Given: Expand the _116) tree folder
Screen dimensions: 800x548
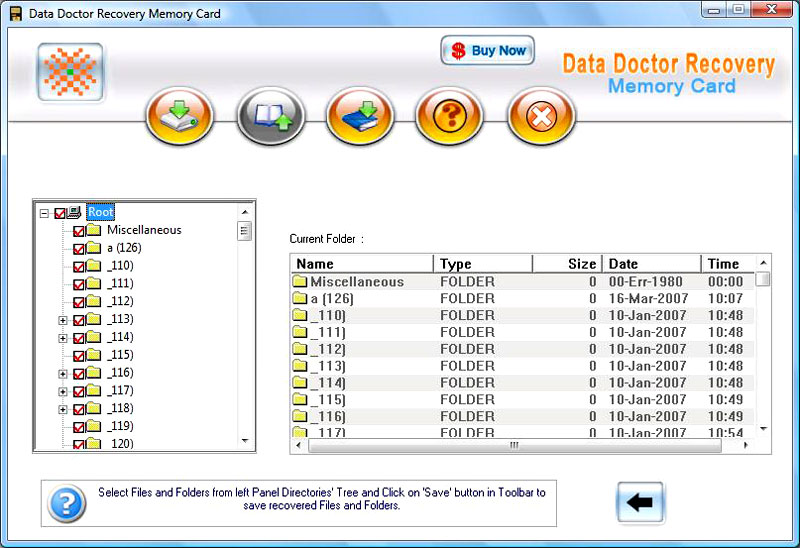Looking at the screenshot, I should 62,374.
